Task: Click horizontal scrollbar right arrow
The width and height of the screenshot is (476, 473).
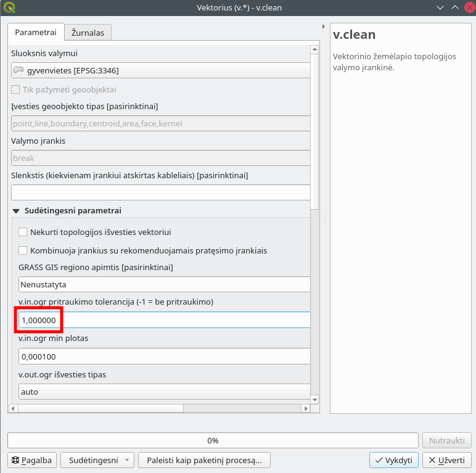Action: click(x=306, y=408)
